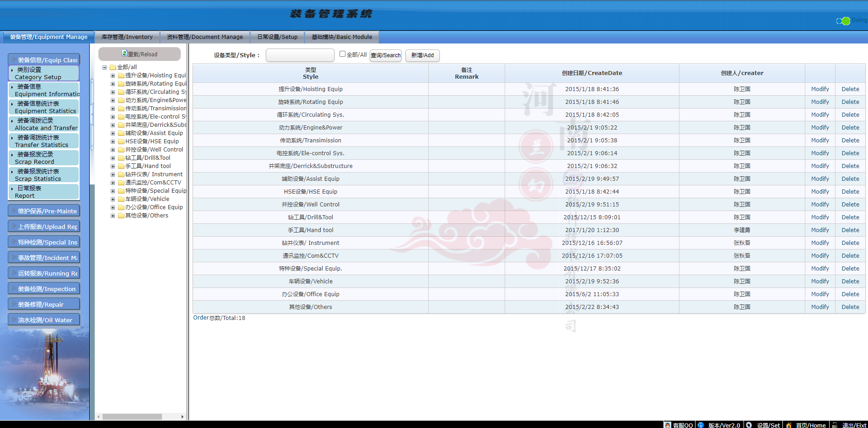Click the Hoisting Equip folder icon
Image resolution: width=868 pixels, height=428 pixels.
point(121,76)
